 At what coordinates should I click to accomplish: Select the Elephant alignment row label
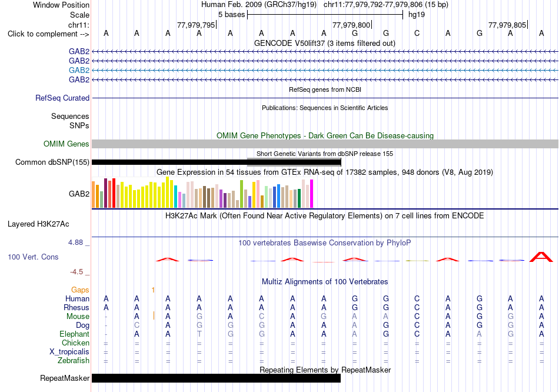tap(75, 334)
